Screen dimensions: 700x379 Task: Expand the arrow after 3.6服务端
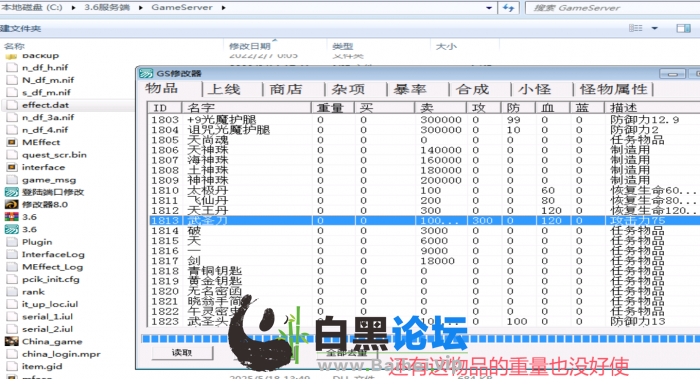[141, 8]
